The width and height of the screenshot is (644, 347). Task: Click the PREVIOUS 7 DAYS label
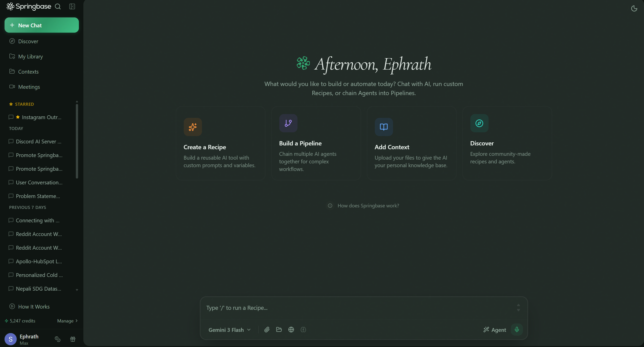coord(28,207)
